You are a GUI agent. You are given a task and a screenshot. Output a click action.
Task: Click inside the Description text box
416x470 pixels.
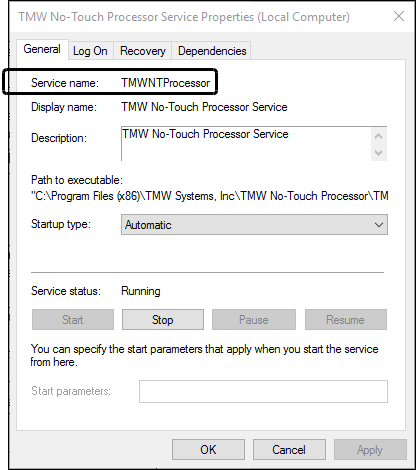[246, 144]
